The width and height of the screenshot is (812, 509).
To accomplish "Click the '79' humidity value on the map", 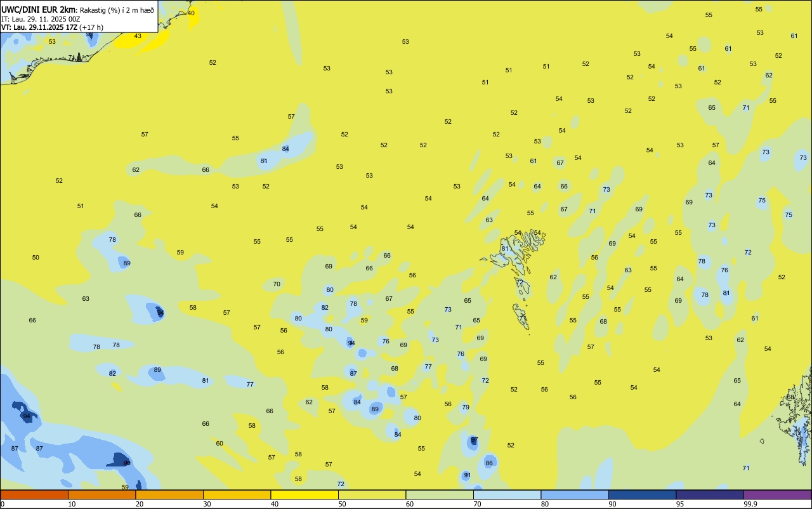I will click(466, 407).
